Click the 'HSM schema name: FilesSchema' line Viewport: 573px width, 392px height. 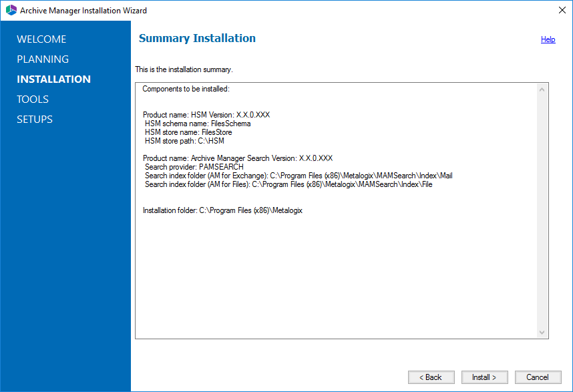(198, 124)
